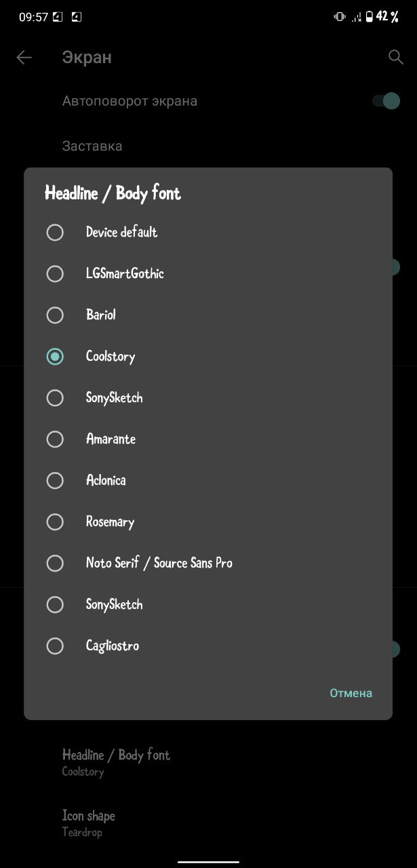Select the first SonySketch option

click(208, 398)
